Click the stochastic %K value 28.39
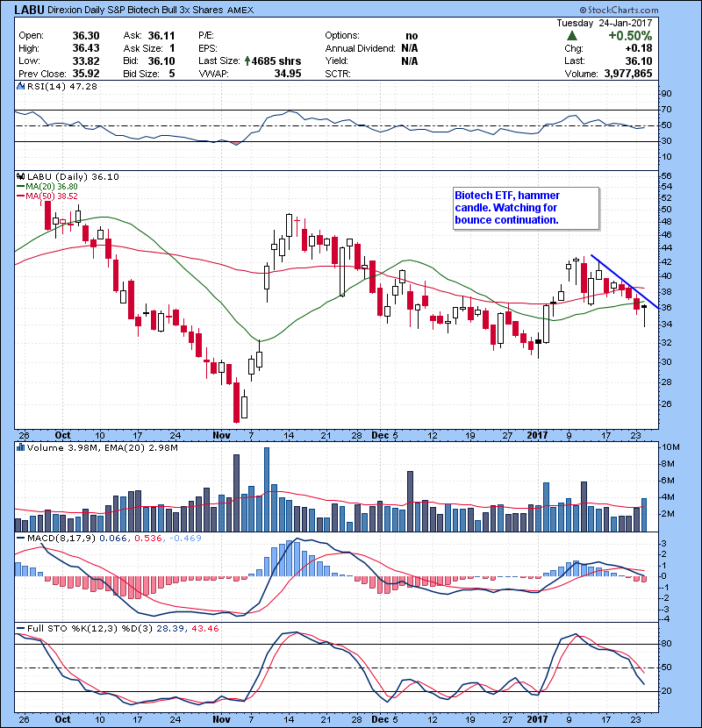702x728 pixels. pyautogui.click(x=170, y=629)
